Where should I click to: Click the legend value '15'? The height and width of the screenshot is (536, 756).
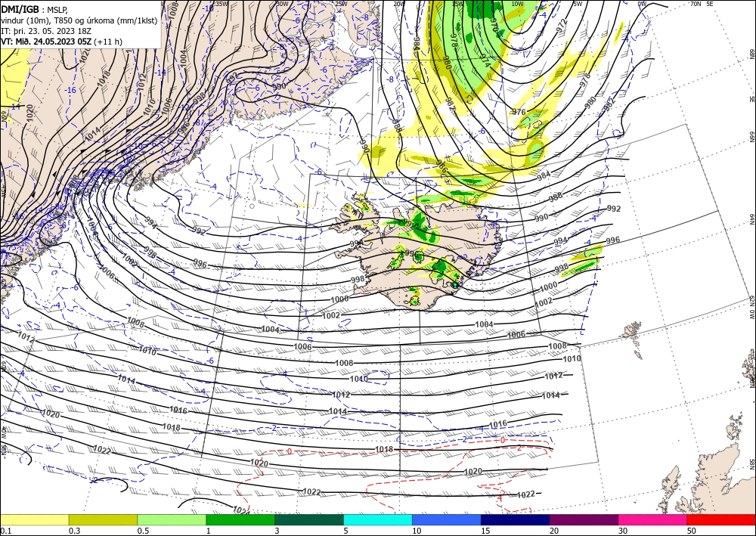click(x=485, y=531)
